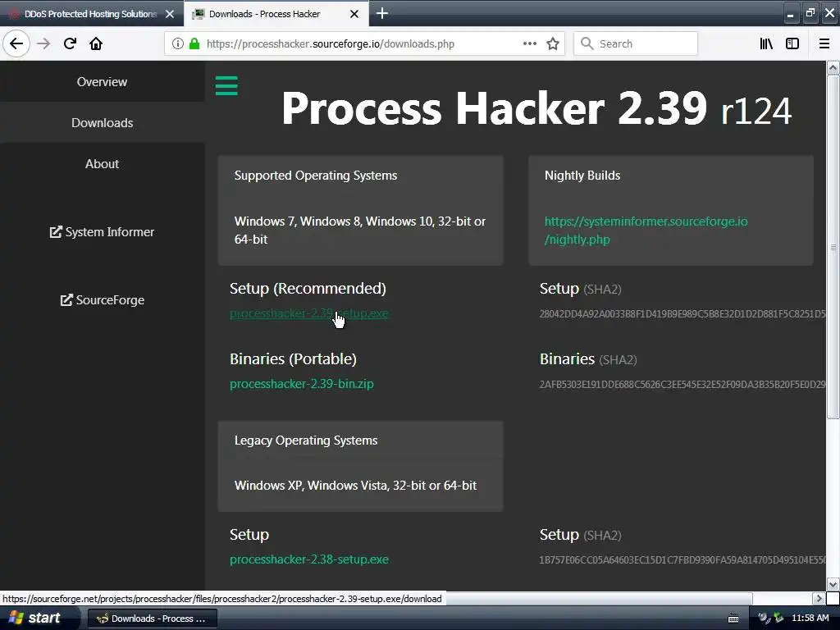Screen dimensions: 840x630
Task: Click the Setup (Recommended) heading
Action: (x=308, y=288)
